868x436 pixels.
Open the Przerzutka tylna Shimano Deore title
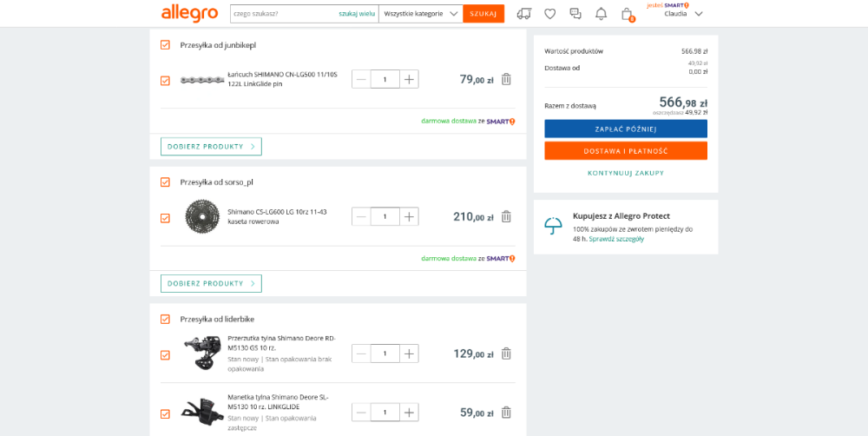pos(282,343)
